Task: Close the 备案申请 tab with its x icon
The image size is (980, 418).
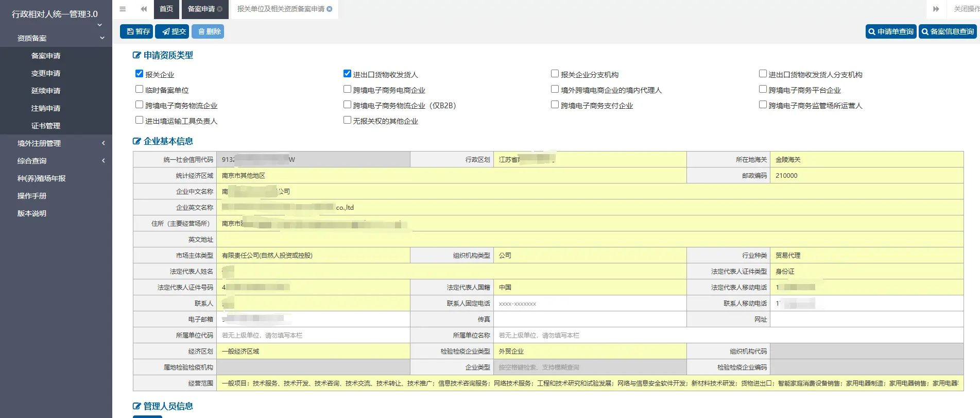Action: point(220,9)
